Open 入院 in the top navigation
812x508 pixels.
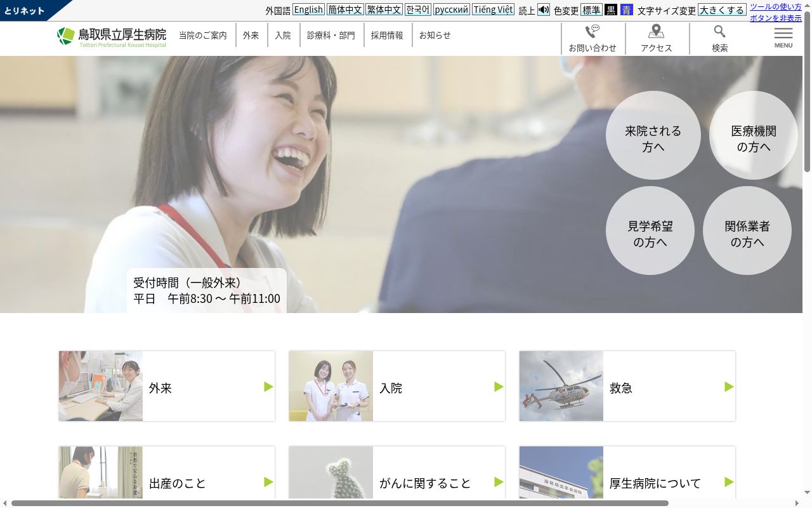[283, 36]
